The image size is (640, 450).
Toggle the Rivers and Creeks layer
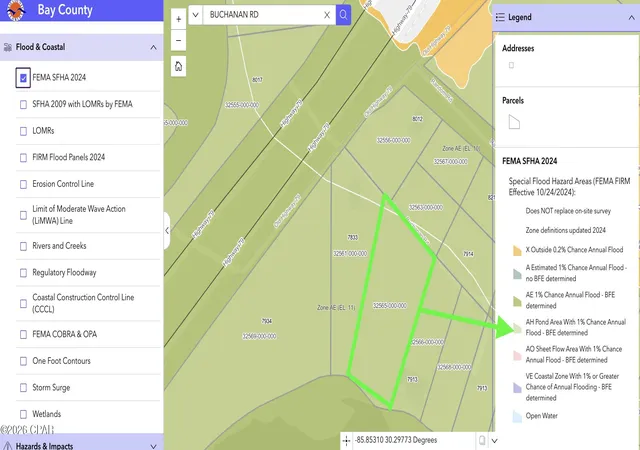[x=23, y=246]
